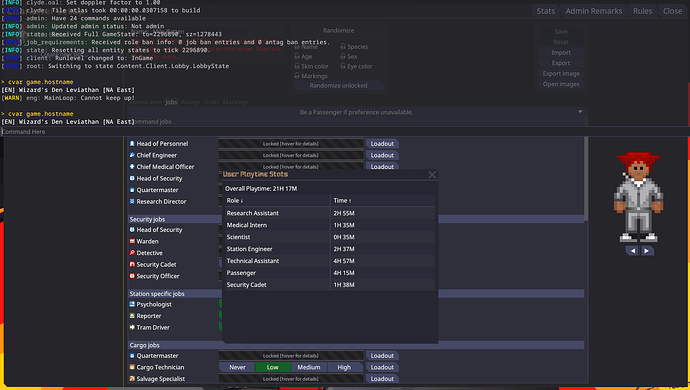Close the User Playtime Stats window

point(432,175)
